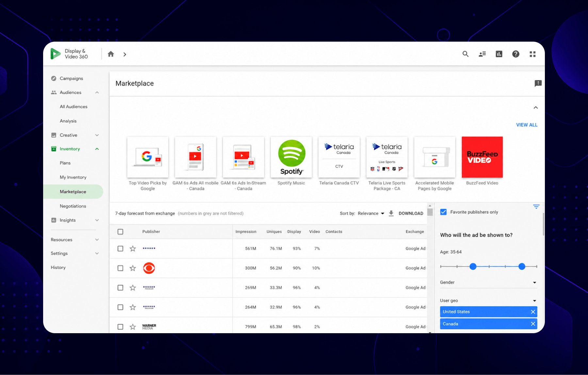Screen dimensions: 588x375
Task: Open the account list icon in top bar
Action: tap(482, 54)
